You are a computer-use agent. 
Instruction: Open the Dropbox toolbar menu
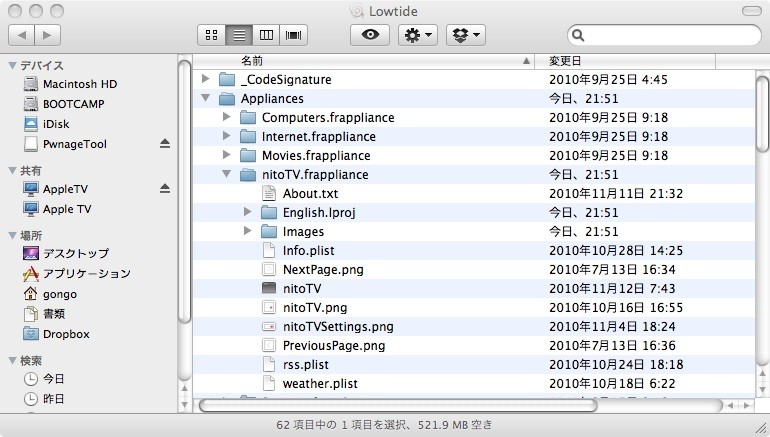click(466, 35)
